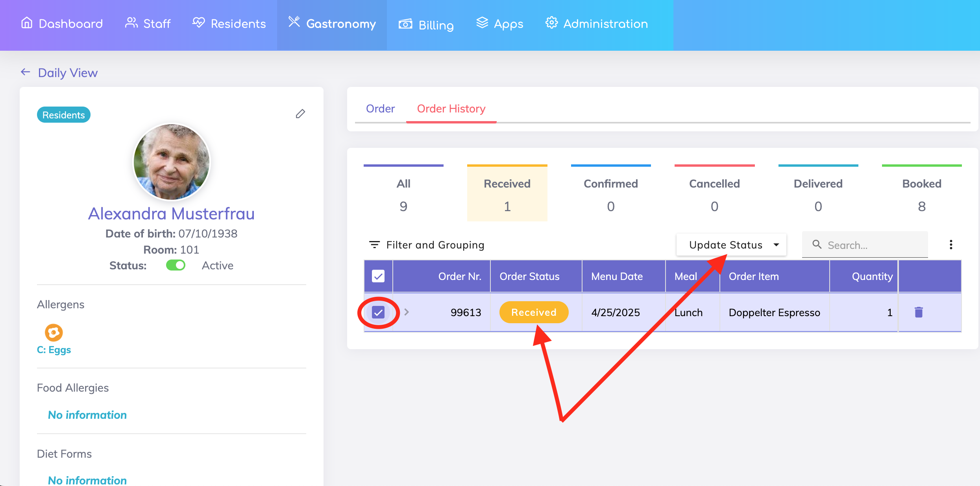
Task: Click the Filter and Grouping icon
Action: click(374, 245)
